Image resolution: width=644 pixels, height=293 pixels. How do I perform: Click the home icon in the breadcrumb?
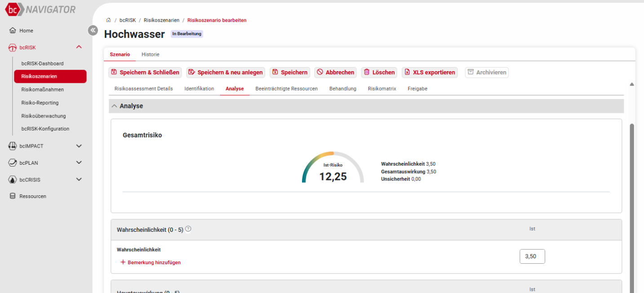pyautogui.click(x=108, y=20)
